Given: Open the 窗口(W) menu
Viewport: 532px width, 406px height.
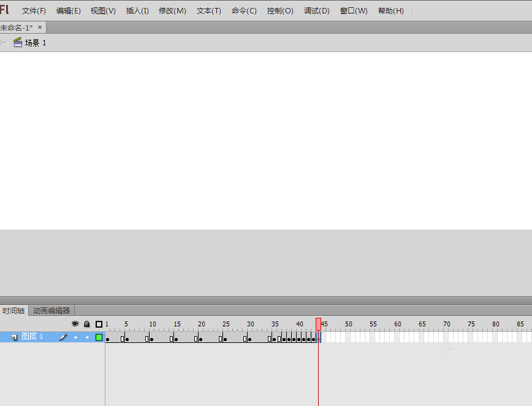Looking at the screenshot, I should click(354, 11).
